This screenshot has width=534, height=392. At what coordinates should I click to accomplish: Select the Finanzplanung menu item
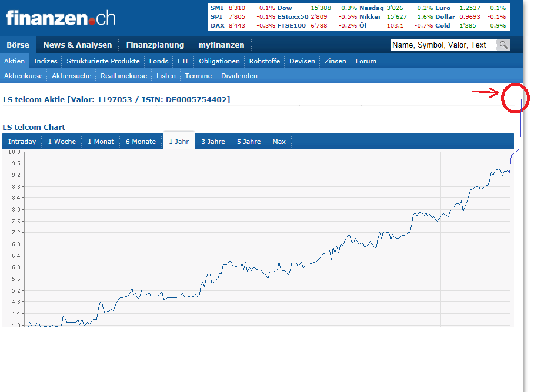pos(155,45)
